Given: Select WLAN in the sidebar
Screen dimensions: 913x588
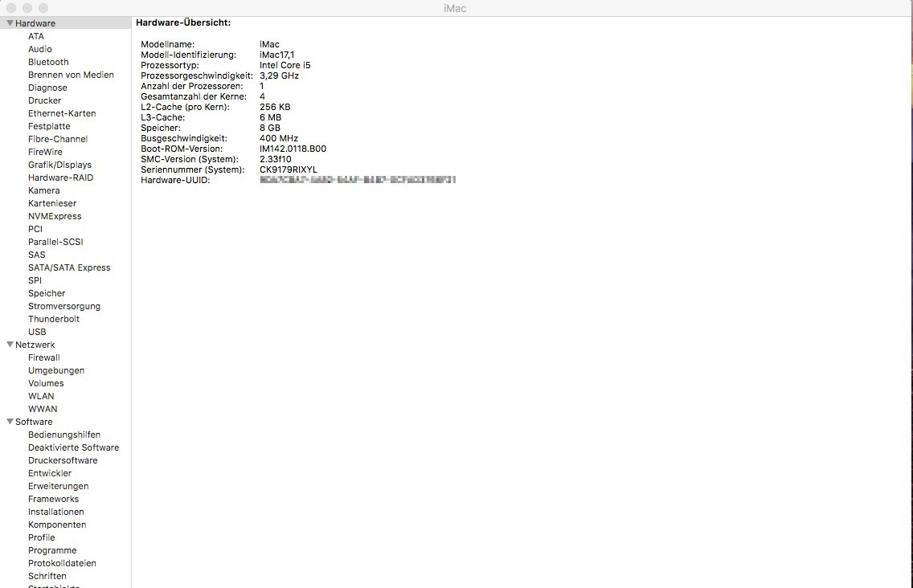Looking at the screenshot, I should pyautogui.click(x=41, y=396).
